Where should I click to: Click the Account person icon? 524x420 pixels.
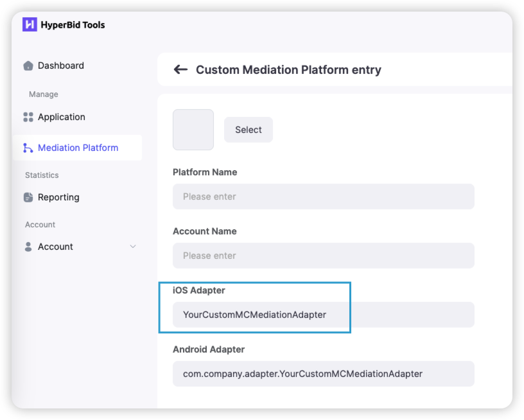pos(28,247)
